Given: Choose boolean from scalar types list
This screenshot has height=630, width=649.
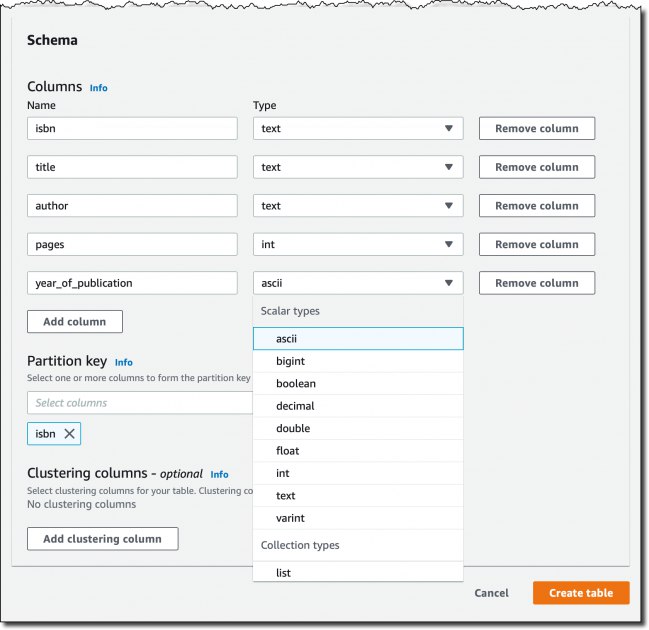Looking at the screenshot, I should pyautogui.click(x=358, y=383).
